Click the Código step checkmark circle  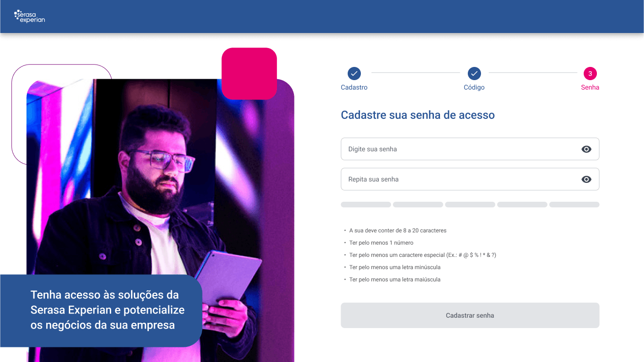[x=474, y=74]
